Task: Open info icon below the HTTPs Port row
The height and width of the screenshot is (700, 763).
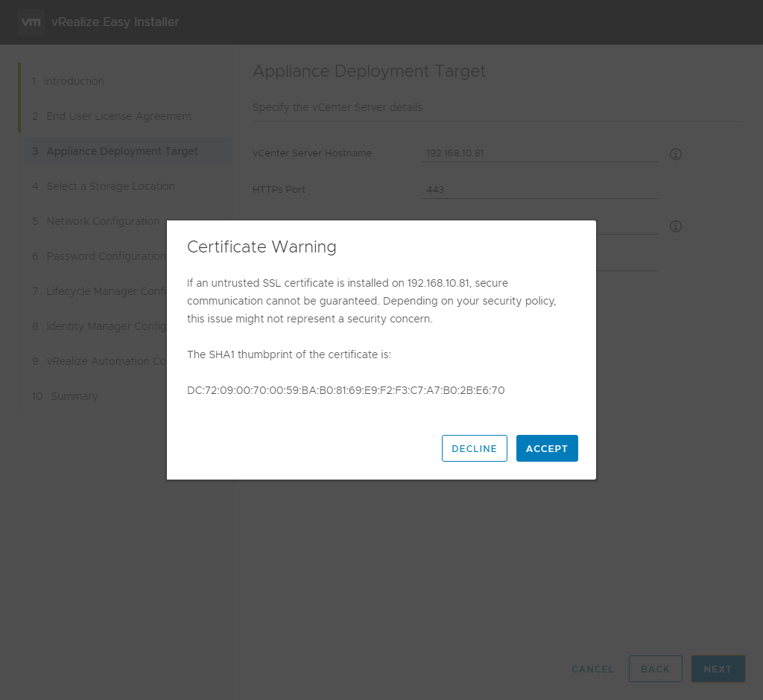Action: tap(675, 226)
